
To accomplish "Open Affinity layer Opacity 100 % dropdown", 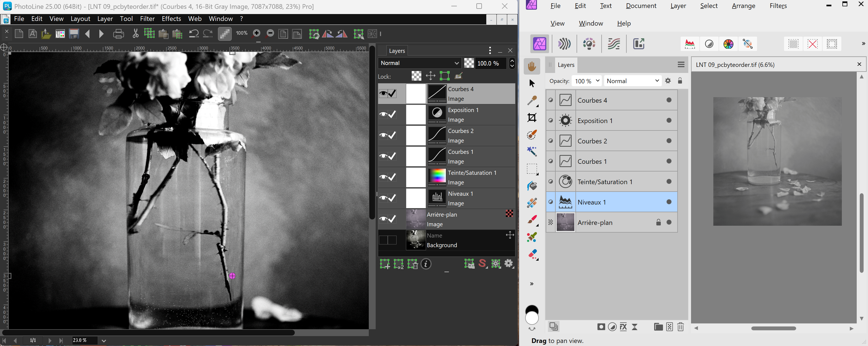I will tap(587, 81).
